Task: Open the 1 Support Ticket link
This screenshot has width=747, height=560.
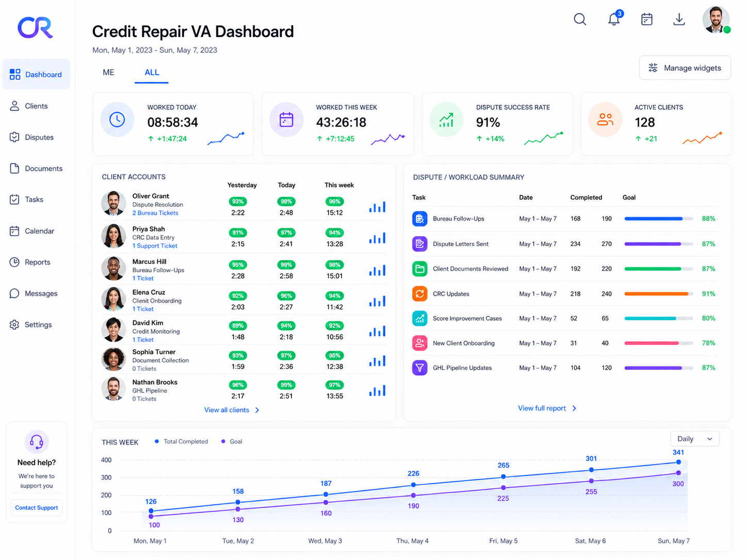Action: (155, 246)
